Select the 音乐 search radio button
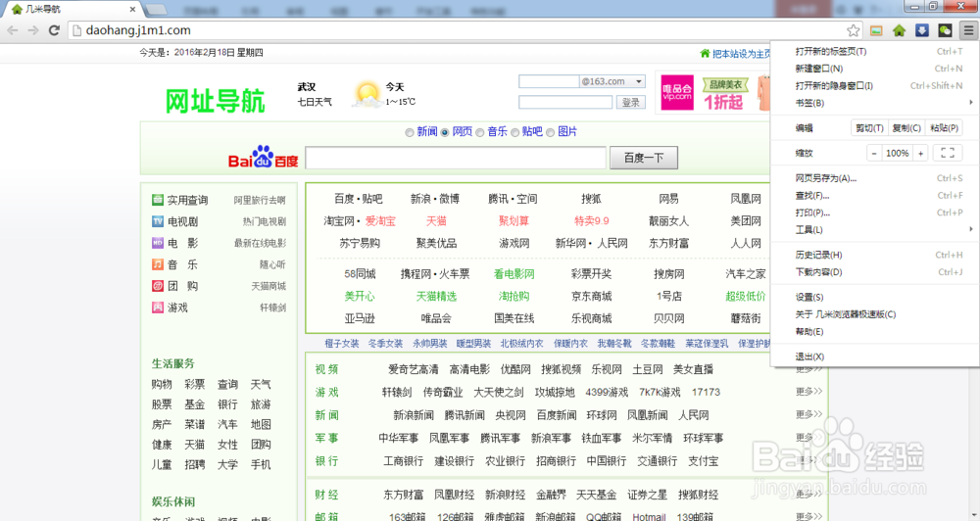The height and width of the screenshot is (521, 980). click(480, 132)
